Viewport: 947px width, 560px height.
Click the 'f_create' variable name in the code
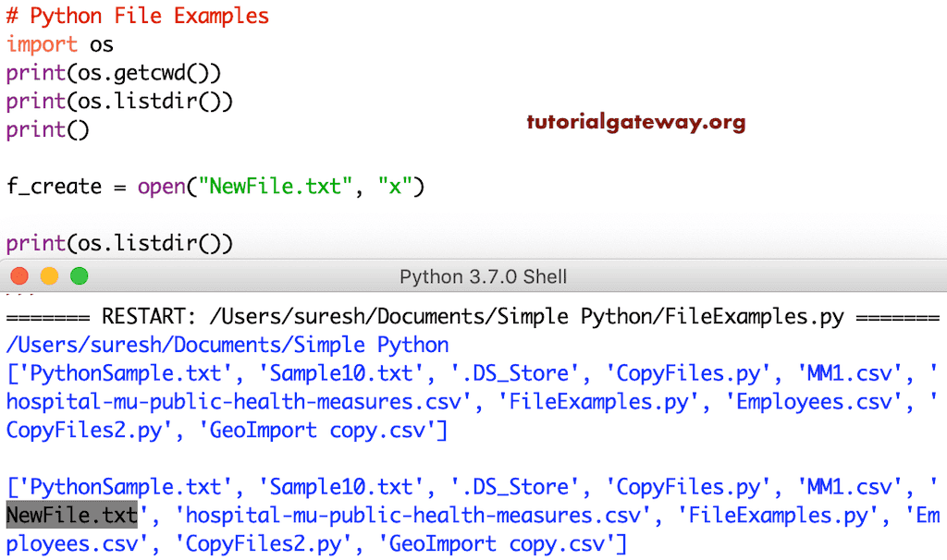(52, 186)
